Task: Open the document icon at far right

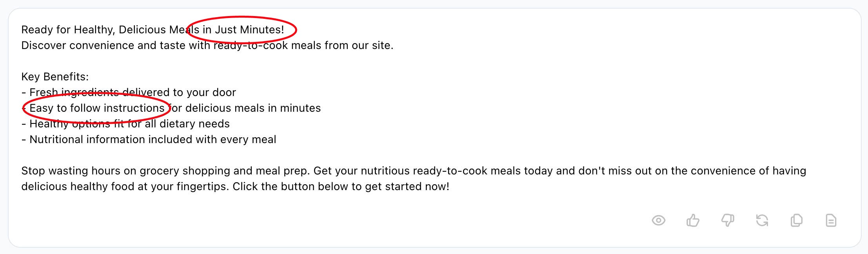Action: (x=831, y=221)
